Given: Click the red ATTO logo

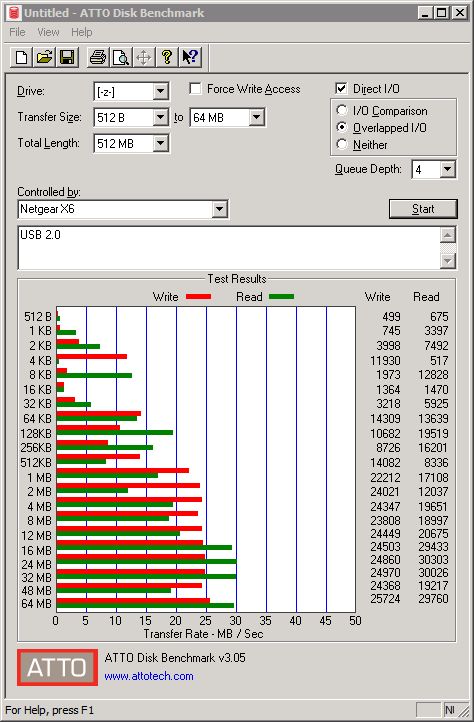Looking at the screenshot, I should coord(57,667).
